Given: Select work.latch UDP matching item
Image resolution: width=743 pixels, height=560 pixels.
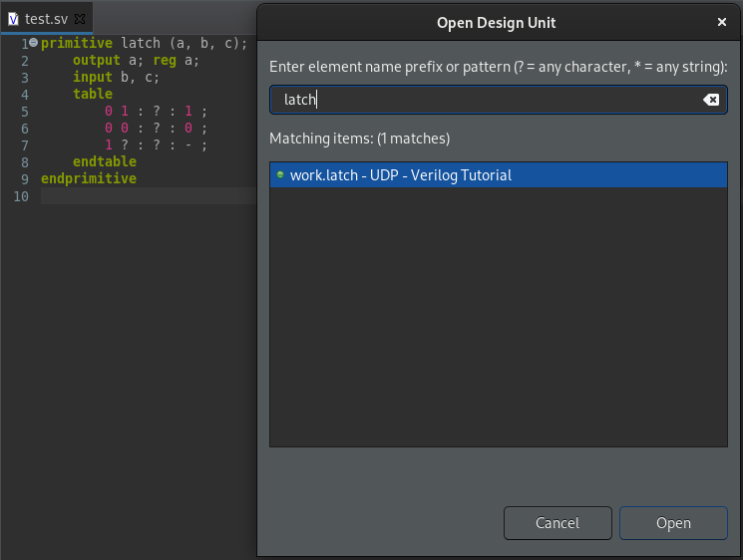Looking at the screenshot, I should coord(499,175).
